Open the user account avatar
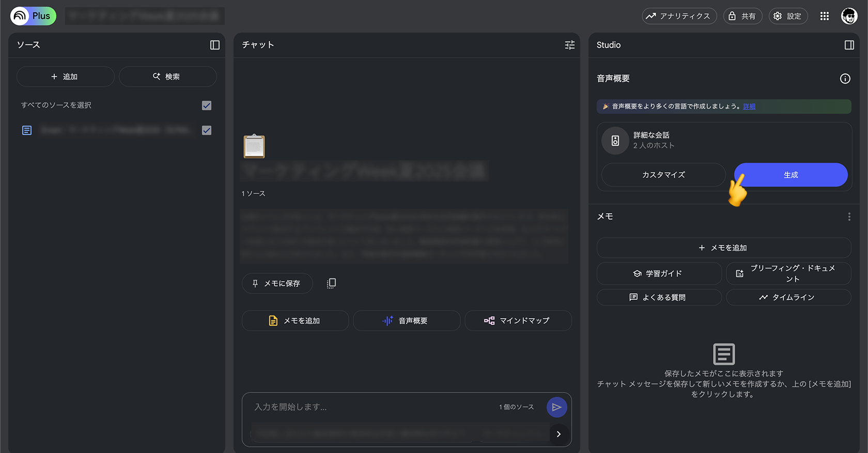 click(849, 16)
